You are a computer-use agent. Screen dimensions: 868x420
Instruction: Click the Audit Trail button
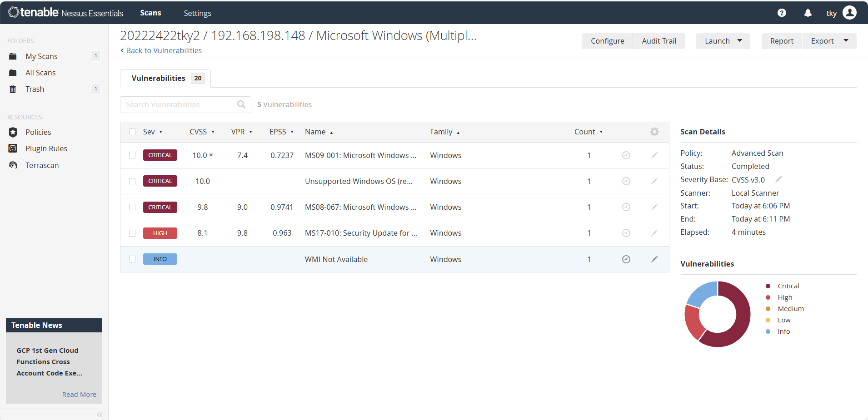pos(659,41)
